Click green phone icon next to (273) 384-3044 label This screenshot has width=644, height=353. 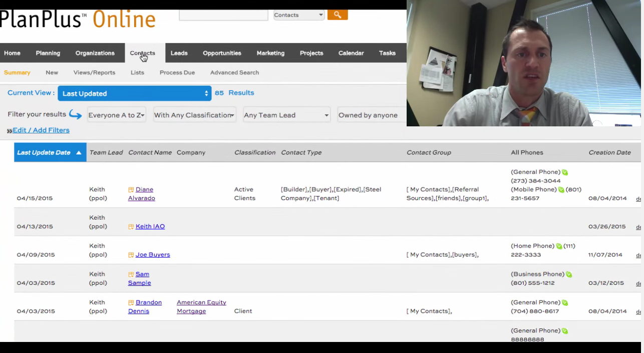tap(565, 172)
